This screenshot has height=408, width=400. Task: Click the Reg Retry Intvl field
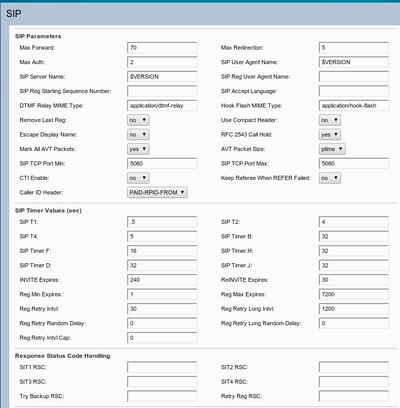(x=162, y=309)
